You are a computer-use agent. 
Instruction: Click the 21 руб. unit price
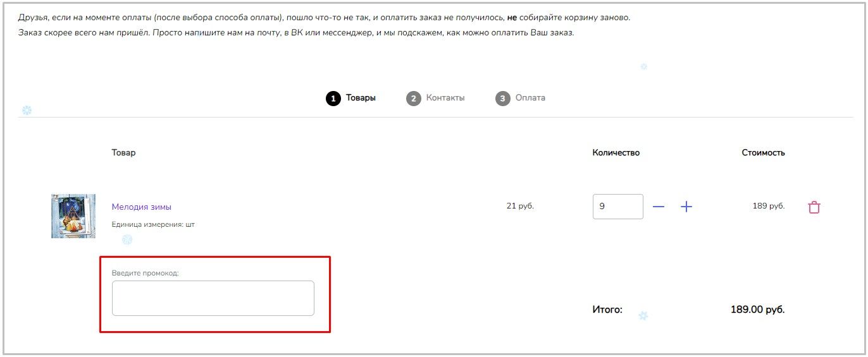pyautogui.click(x=521, y=205)
